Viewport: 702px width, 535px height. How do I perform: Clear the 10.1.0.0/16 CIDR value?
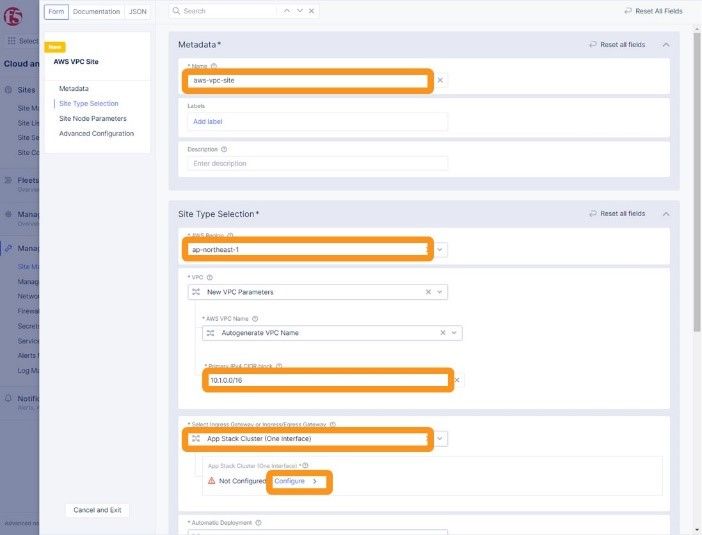pyautogui.click(x=457, y=380)
